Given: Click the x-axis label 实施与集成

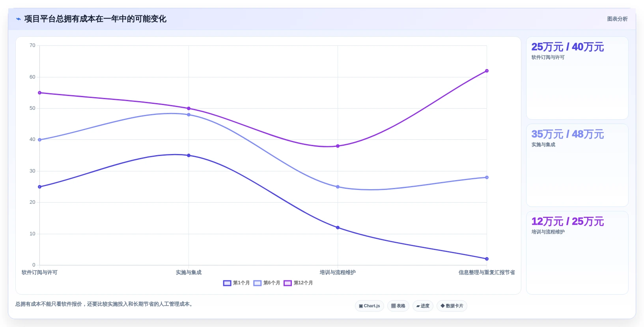Looking at the screenshot, I should coord(189,272).
